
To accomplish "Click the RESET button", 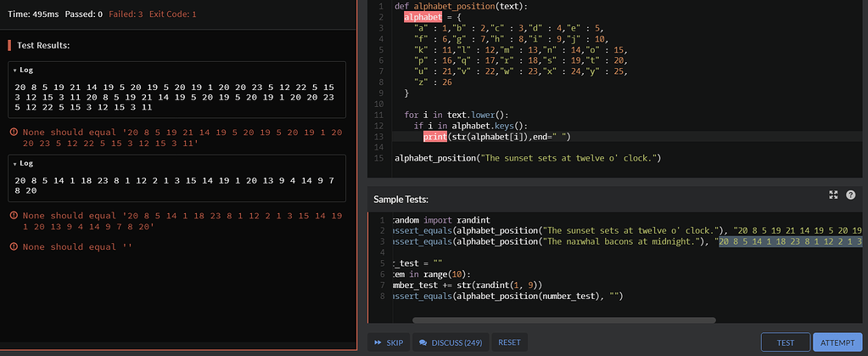I will (x=509, y=342).
